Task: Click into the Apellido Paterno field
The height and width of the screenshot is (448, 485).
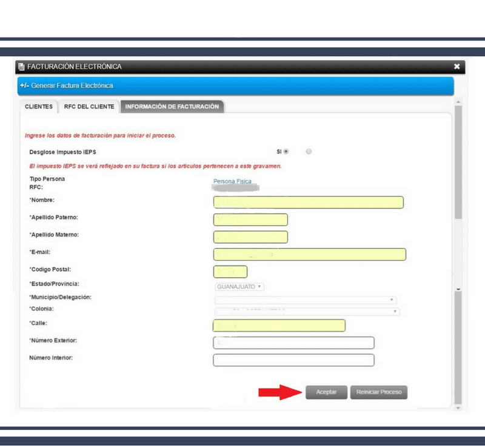Action: click(x=250, y=219)
